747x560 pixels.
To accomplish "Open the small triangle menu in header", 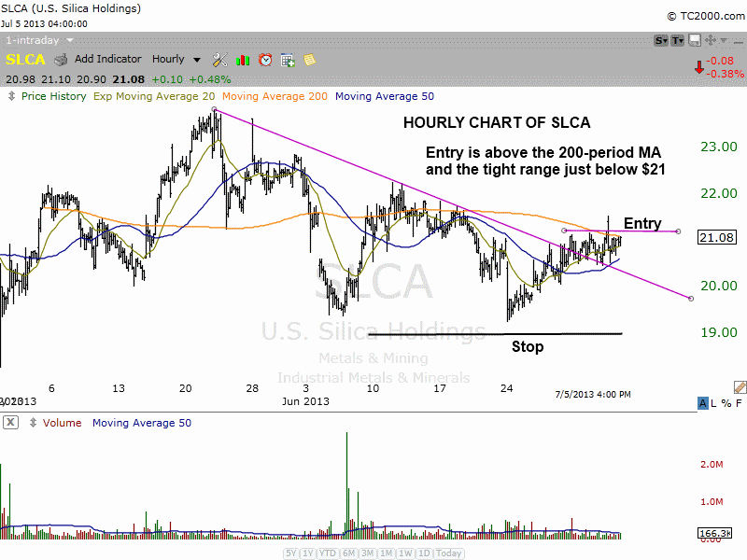I will 724,41.
